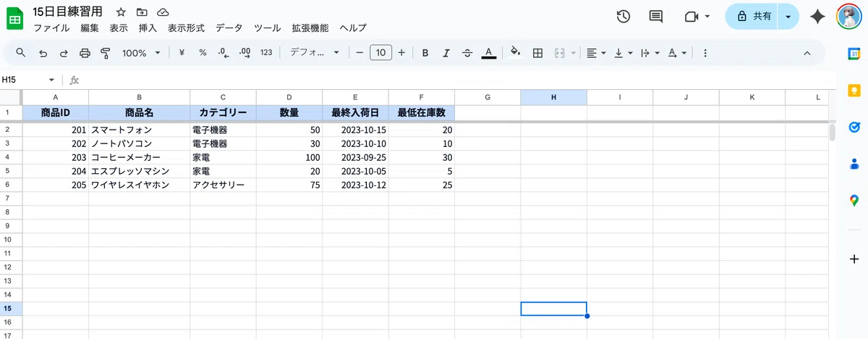Open the 表示形式 menu
This screenshot has width=868, height=339.
click(186, 28)
